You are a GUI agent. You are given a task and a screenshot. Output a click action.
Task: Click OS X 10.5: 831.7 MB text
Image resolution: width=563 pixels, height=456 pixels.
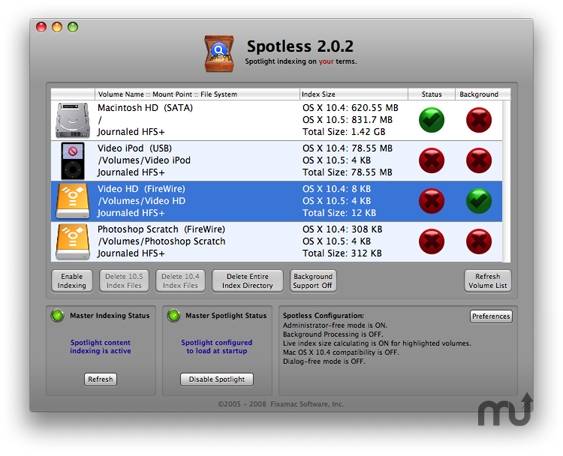[348, 120]
